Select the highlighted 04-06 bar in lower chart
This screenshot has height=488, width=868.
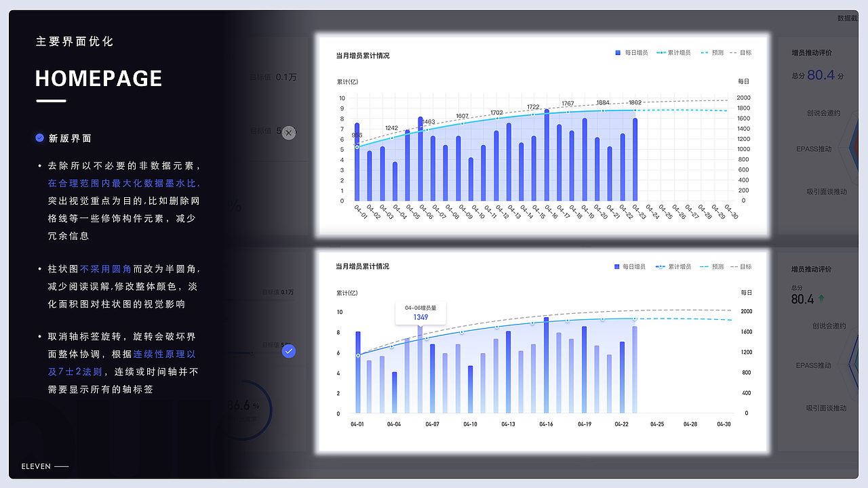click(x=420, y=370)
